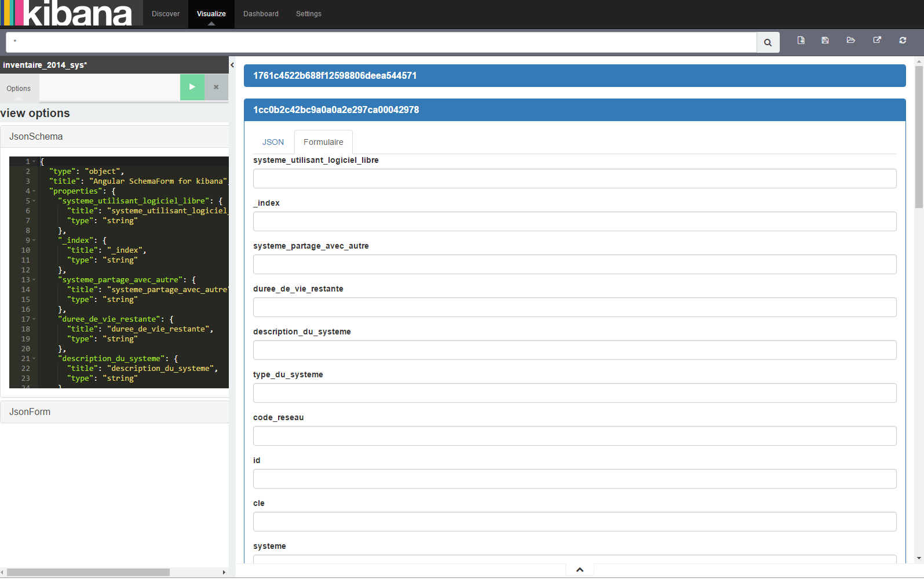Fold systeme_partage_avec_autre block at line 13

point(34,280)
